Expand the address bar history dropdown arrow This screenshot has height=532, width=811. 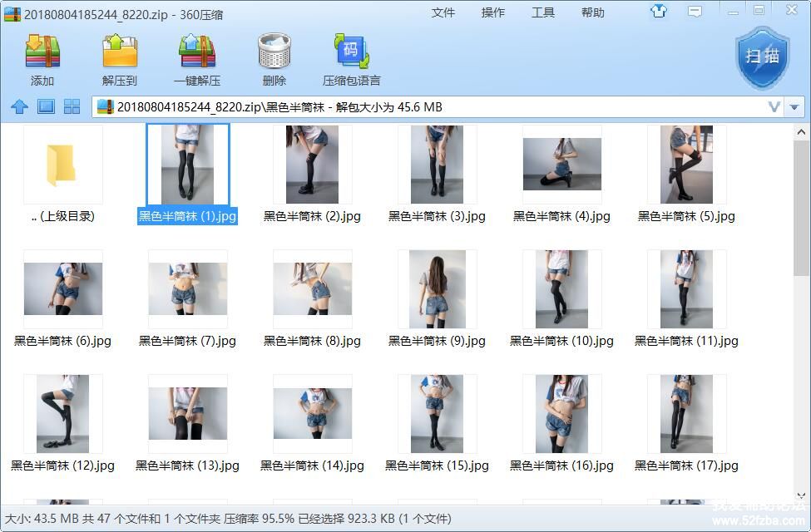pyautogui.click(x=794, y=107)
